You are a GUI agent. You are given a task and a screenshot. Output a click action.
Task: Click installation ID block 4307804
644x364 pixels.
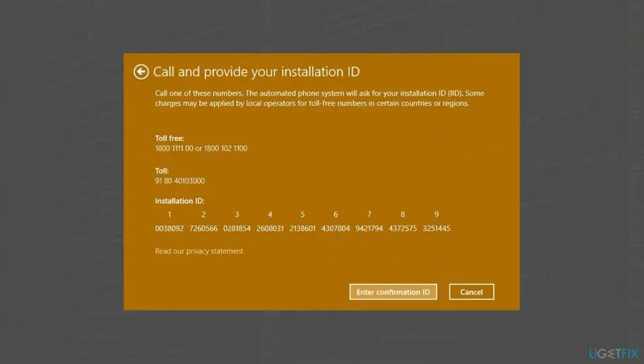tap(335, 229)
